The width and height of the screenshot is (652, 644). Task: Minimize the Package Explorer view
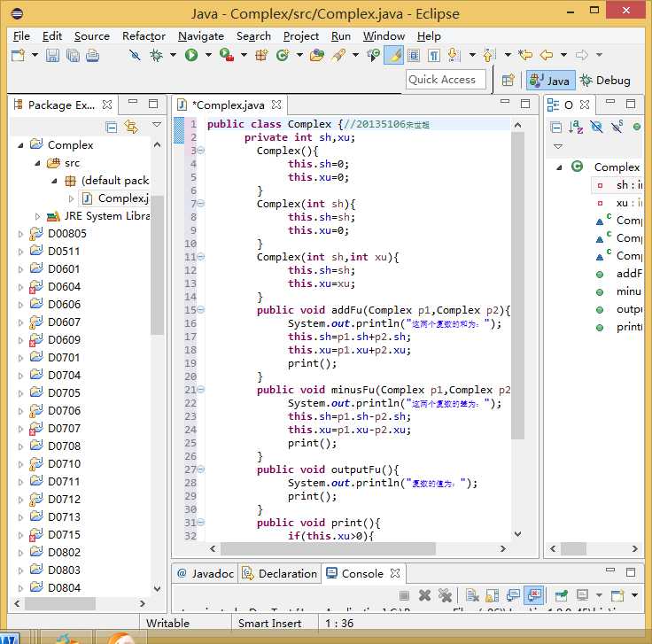pos(133,102)
